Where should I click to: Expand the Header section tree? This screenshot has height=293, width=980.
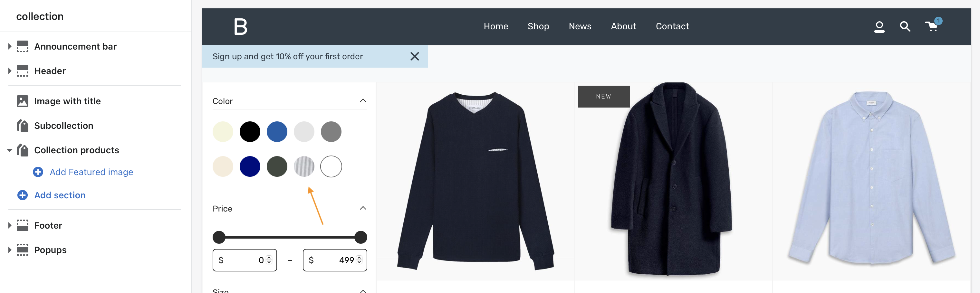[10, 71]
